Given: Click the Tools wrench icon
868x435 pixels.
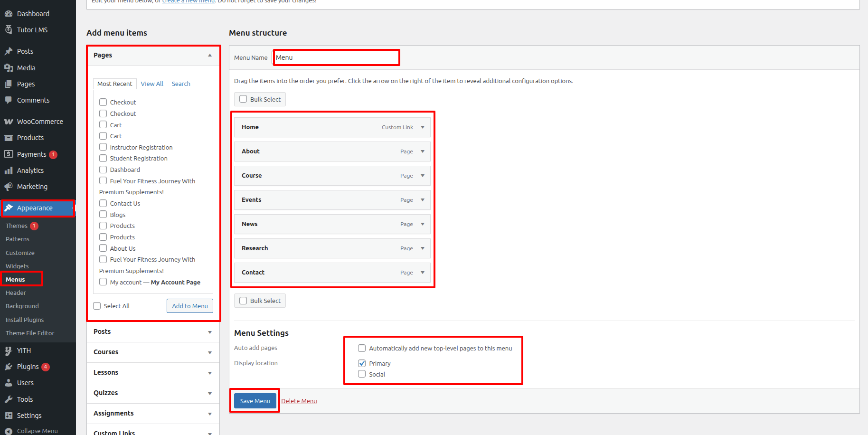Looking at the screenshot, I should pyautogui.click(x=9, y=399).
